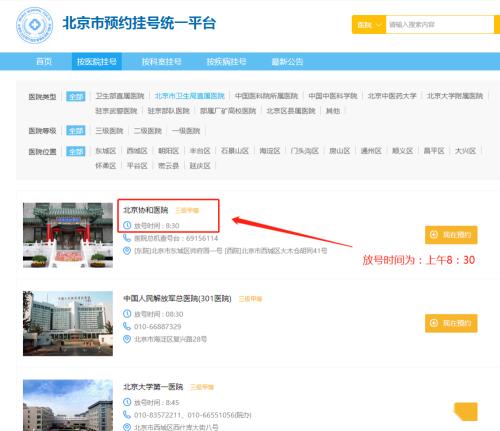Viewport: 500px width, 431px height.
Task: Click 现在预约 for 北京协和医院
Action: coord(451,235)
